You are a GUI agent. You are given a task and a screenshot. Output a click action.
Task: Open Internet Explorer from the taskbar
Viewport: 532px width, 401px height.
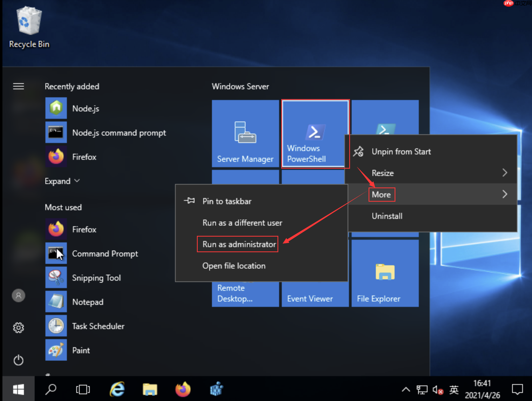point(117,389)
